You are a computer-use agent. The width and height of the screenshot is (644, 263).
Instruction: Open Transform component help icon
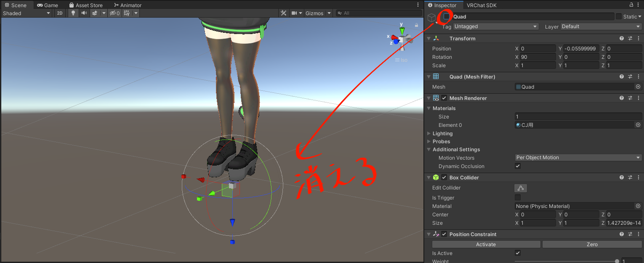(x=622, y=38)
